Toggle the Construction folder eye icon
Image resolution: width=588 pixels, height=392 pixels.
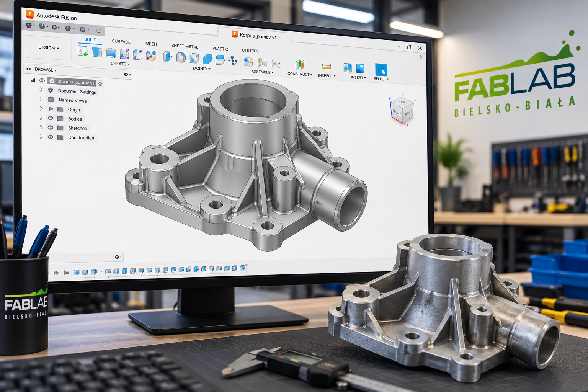(50, 137)
